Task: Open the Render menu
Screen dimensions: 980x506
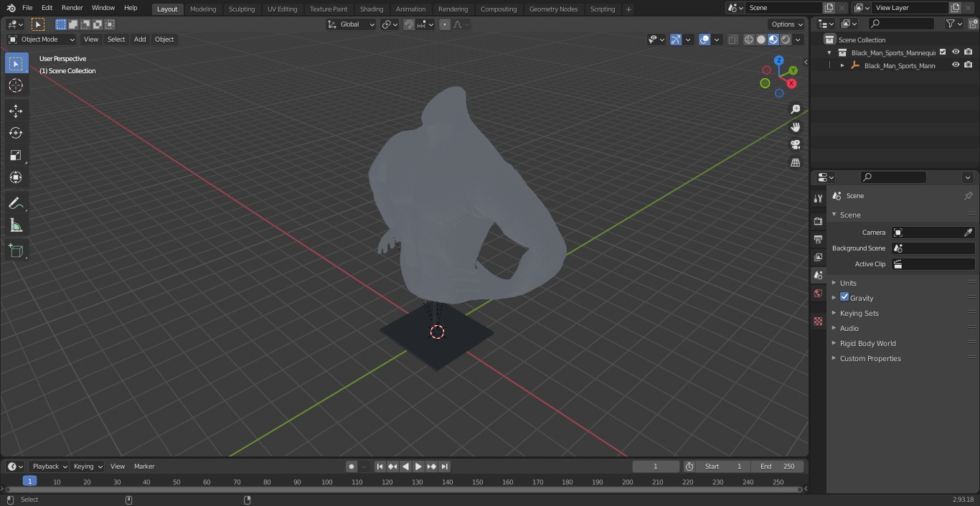Action: coord(72,8)
